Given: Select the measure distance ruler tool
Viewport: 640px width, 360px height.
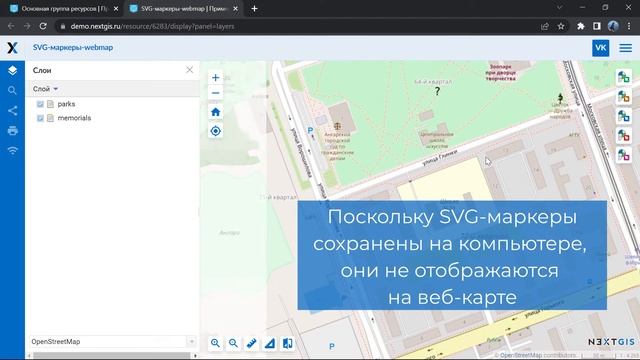Looking at the screenshot, I should point(251,343).
